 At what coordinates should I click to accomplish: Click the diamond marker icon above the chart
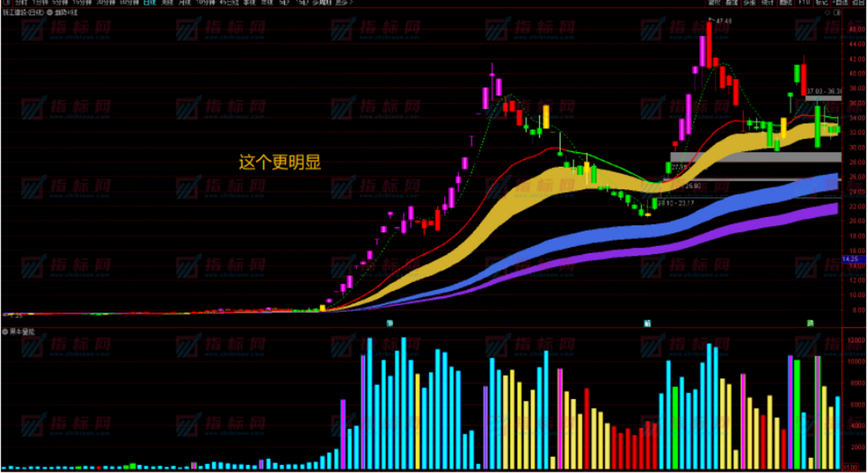coord(827,12)
